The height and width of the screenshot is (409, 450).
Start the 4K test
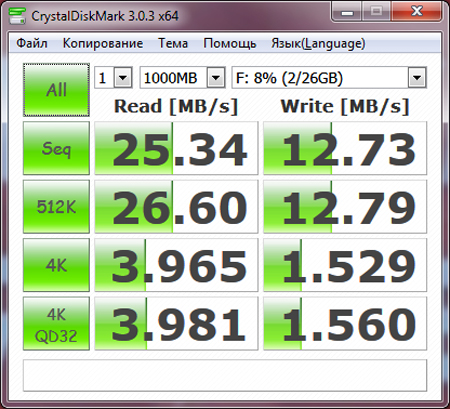(x=56, y=265)
